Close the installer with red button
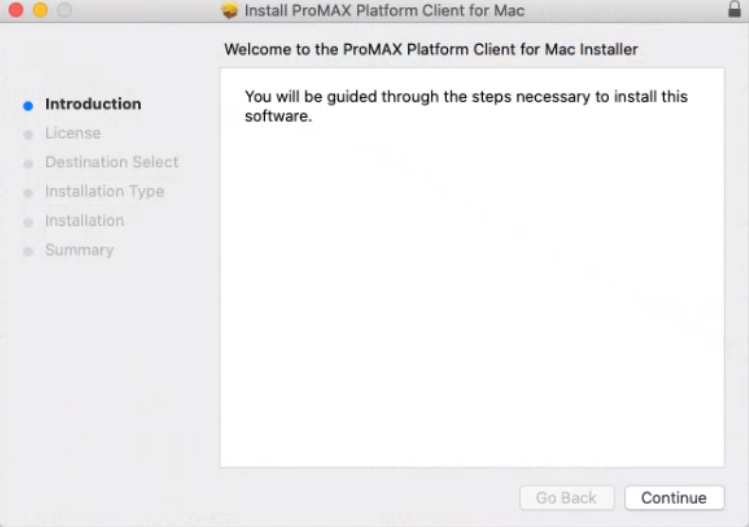 click(16, 10)
